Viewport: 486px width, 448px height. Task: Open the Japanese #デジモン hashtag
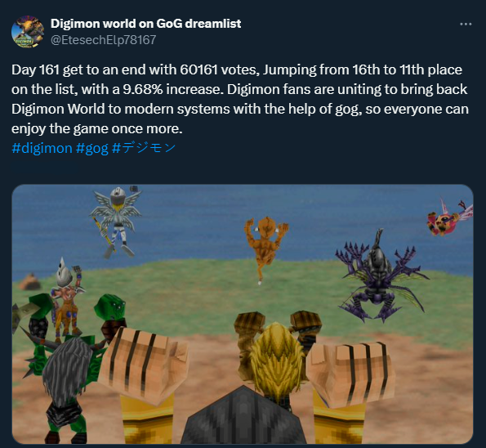pos(144,148)
